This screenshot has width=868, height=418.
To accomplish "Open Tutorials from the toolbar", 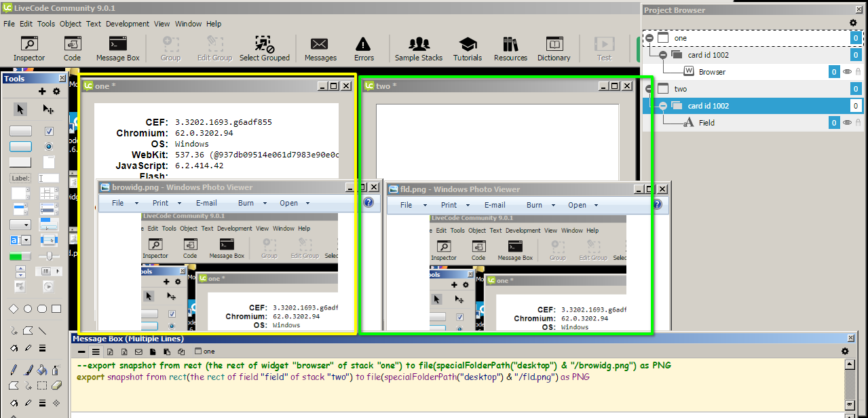I will pos(468,49).
